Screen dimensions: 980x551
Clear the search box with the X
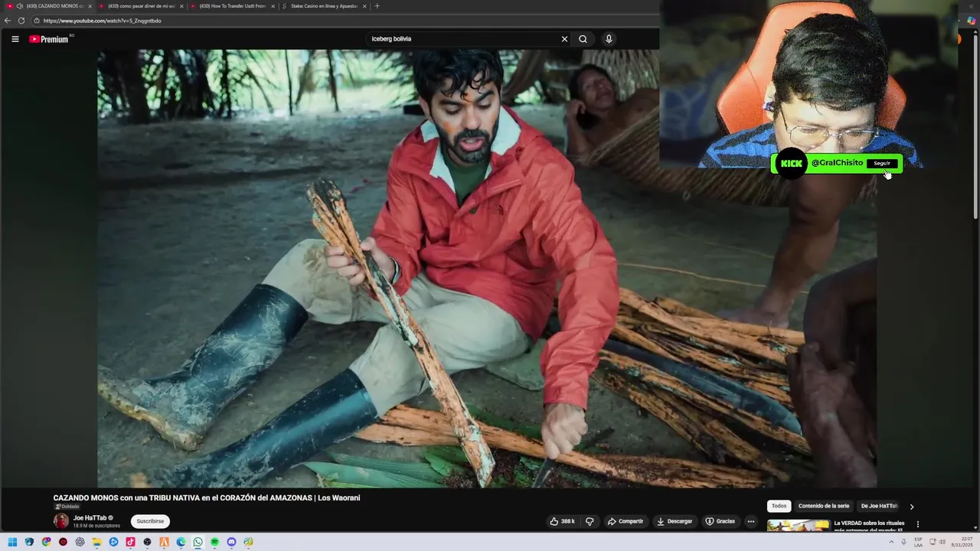(564, 39)
